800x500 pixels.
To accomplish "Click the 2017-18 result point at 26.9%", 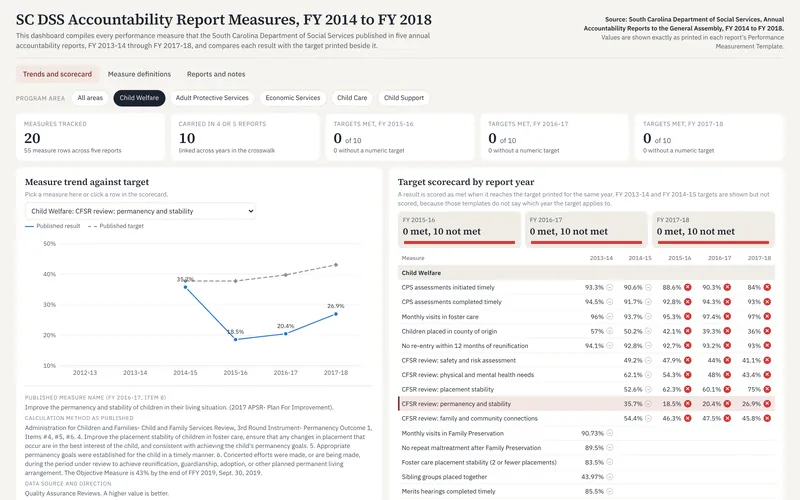I will [x=336, y=314].
